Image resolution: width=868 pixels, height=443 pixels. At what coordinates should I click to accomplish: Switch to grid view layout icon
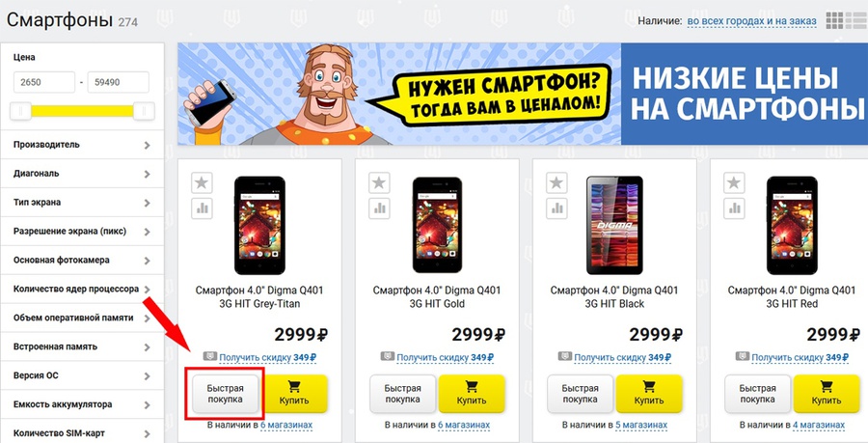click(x=834, y=20)
